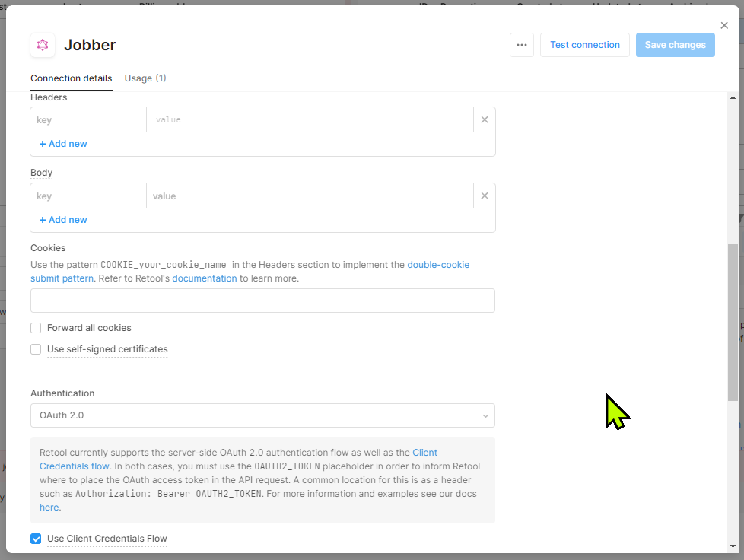The height and width of the screenshot is (560, 744).
Task: Open Retool's documentation link
Action: click(x=204, y=278)
